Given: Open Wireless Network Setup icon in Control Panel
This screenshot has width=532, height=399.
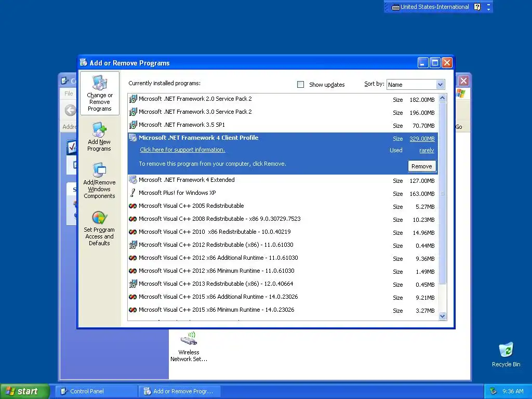Looking at the screenshot, I should [189, 347].
